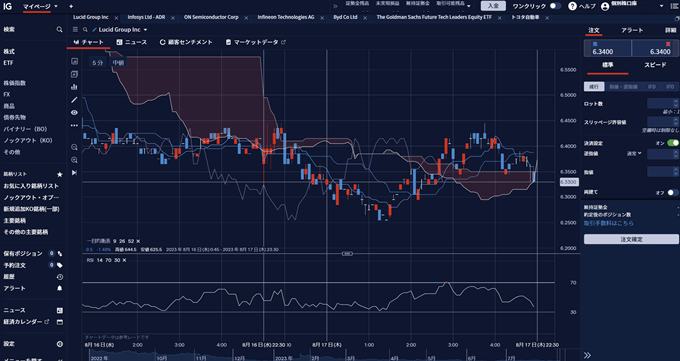This screenshot has height=361, width=680.
Task: Open the account selector dropdown arrow
Action: pyautogui.click(x=661, y=6)
